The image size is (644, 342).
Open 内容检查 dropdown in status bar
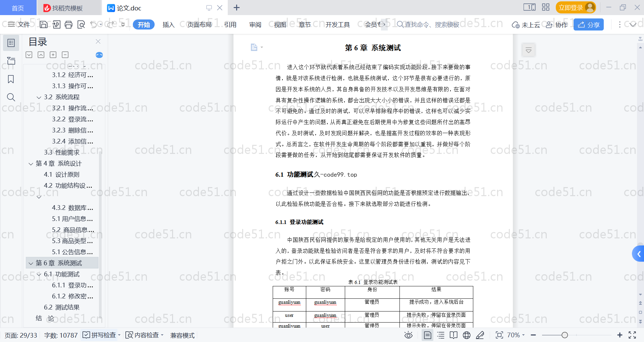tap(144, 335)
